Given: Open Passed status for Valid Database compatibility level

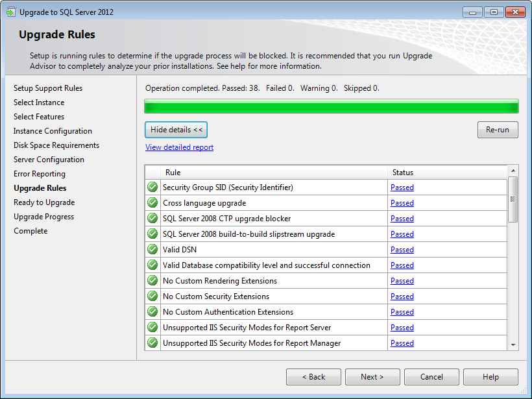Looking at the screenshot, I should [402, 265].
